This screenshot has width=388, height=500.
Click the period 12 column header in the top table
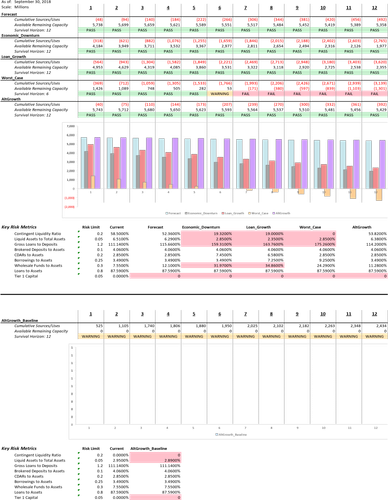tap(375, 7)
